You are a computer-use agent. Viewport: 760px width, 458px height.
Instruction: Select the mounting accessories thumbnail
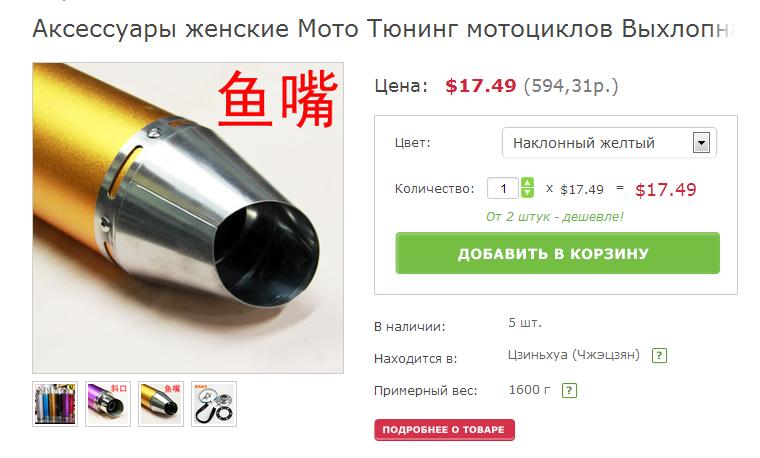pos(214,404)
